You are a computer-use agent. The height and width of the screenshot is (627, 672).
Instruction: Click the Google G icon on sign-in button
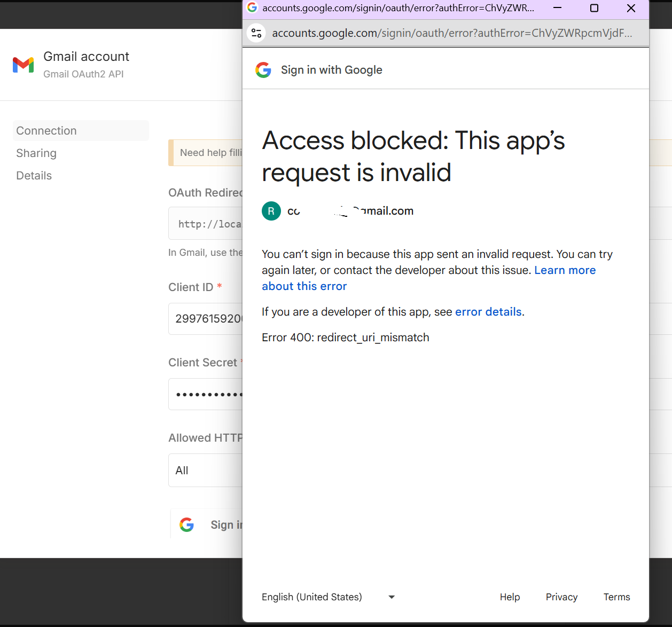pos(187,524)
